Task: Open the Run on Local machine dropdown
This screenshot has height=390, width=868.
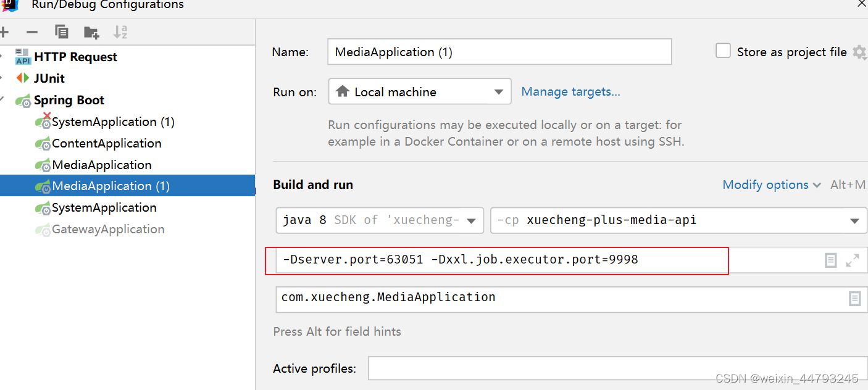Action: click(420, 91)
